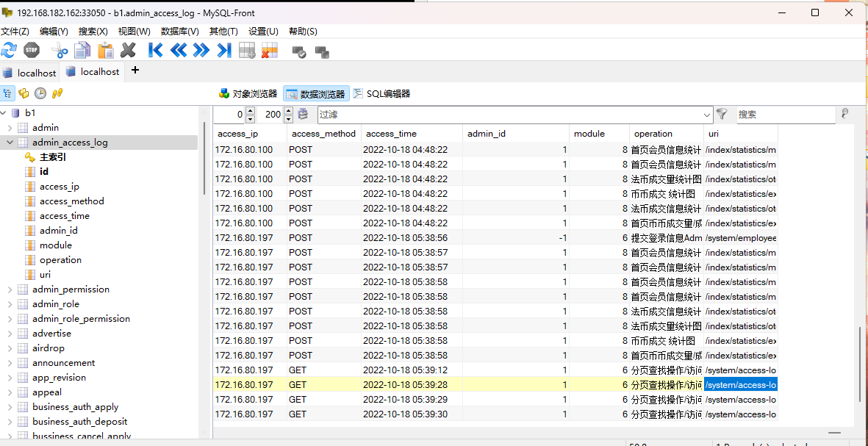
Task: Click the delete record grid icon
Action: pos(269,50)
